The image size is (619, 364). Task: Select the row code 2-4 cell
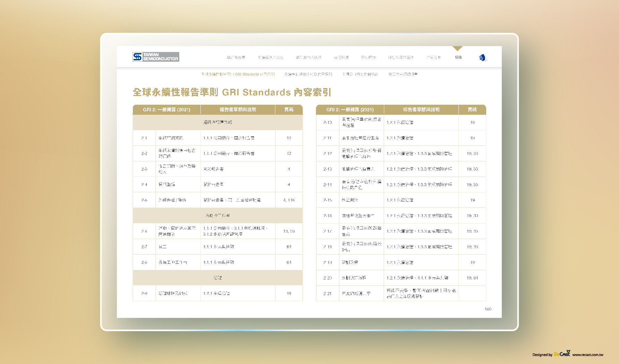(144, 184)
